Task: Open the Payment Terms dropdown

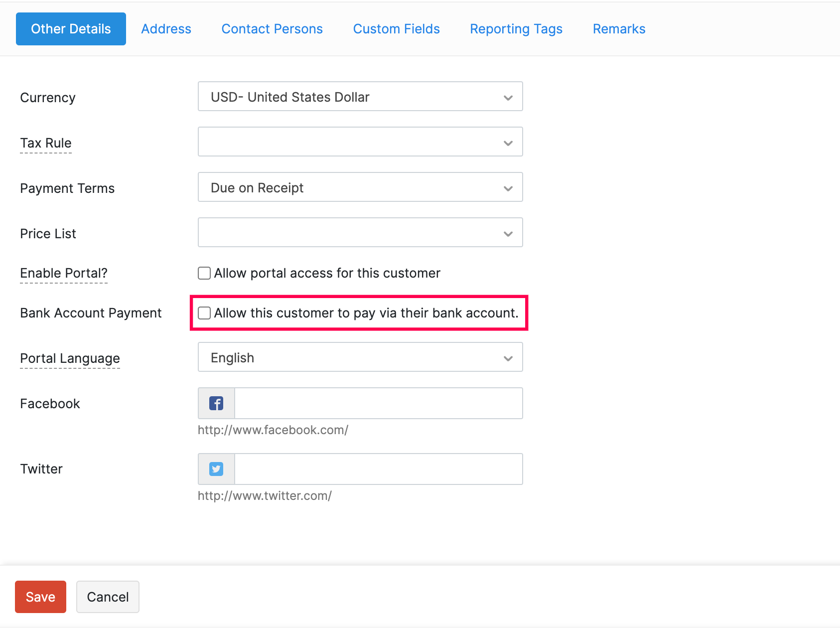Action: click(x=360, y=187)
